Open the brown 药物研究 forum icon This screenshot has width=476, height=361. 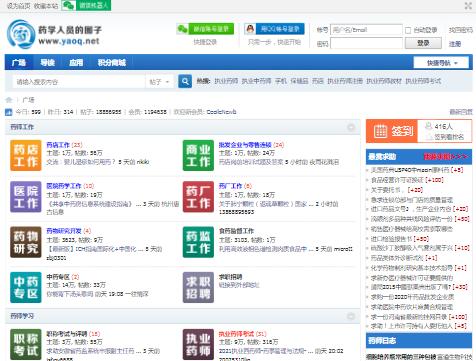pos(26,242)
